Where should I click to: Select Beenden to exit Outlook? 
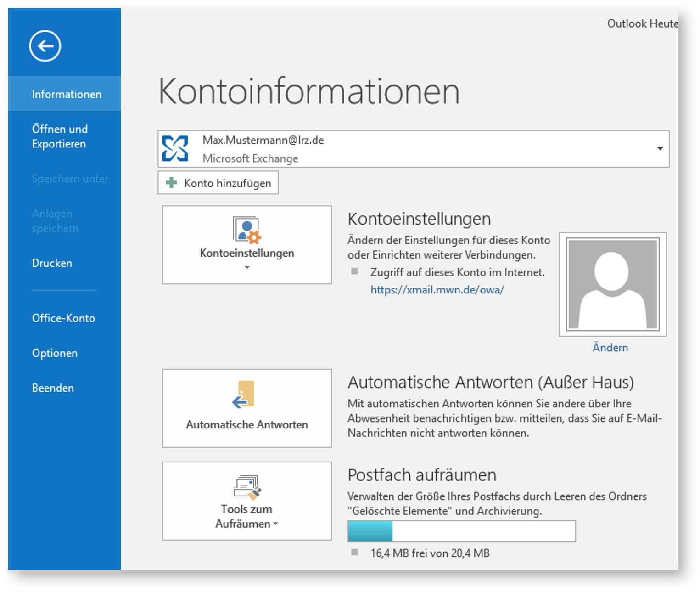[x=52, y=388]
